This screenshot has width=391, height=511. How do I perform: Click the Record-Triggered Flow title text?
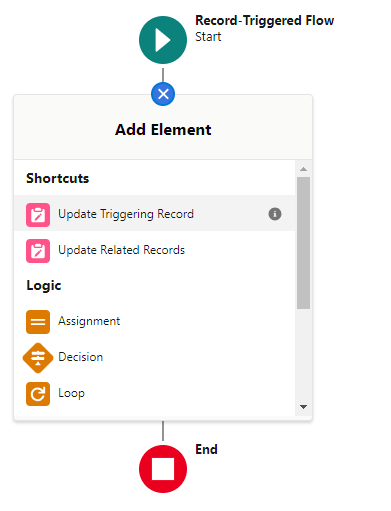coord(265,21)
